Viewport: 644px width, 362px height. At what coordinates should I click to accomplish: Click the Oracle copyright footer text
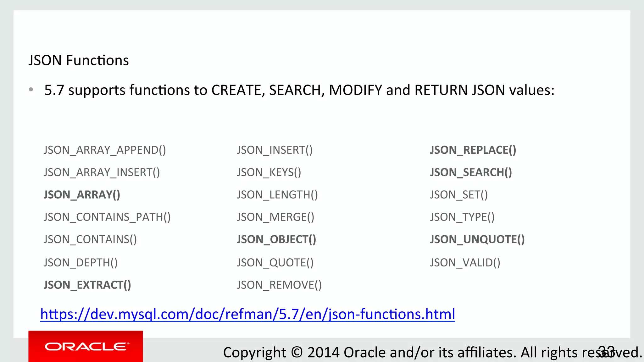tap(433, 353)
